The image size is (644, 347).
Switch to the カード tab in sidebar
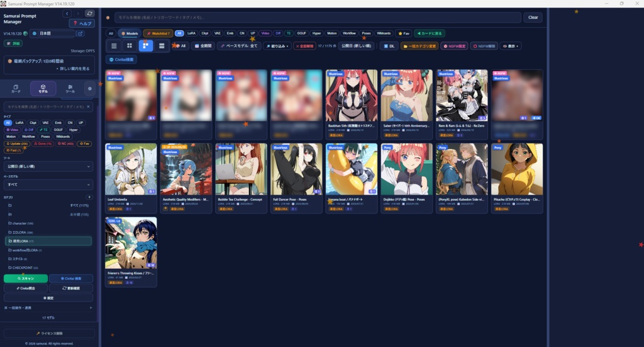tap(16, 88)
